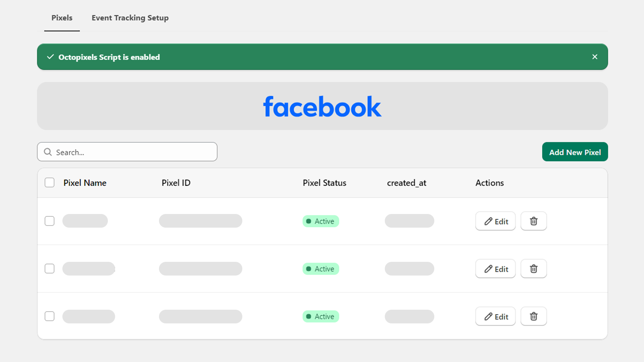Edit the second row pixel

(495, 269)
